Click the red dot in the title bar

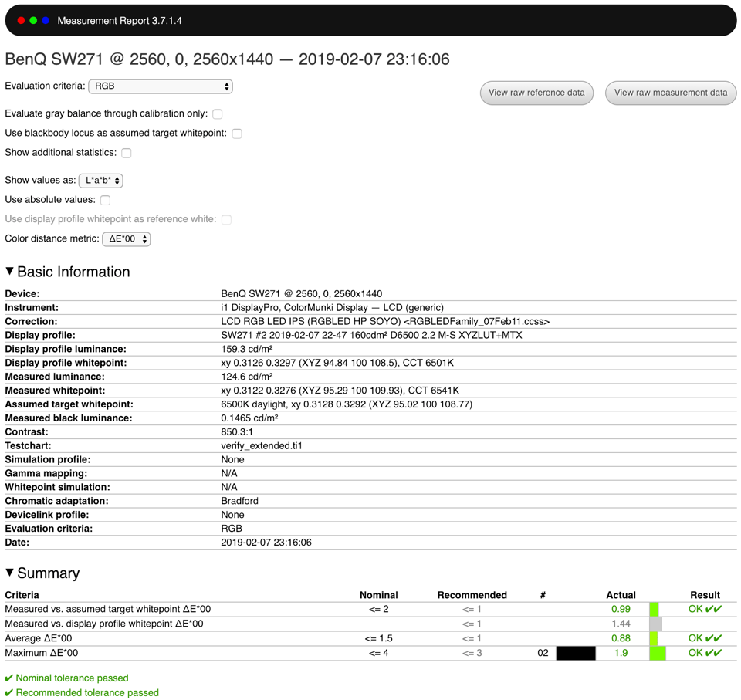[21, 20]
